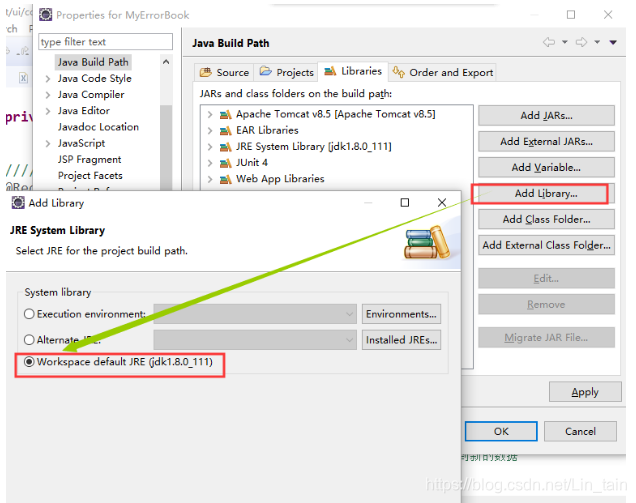Select Javadoc Location in properties tree
The width and height of the screenshot is (636, 503).
point(98,127)
